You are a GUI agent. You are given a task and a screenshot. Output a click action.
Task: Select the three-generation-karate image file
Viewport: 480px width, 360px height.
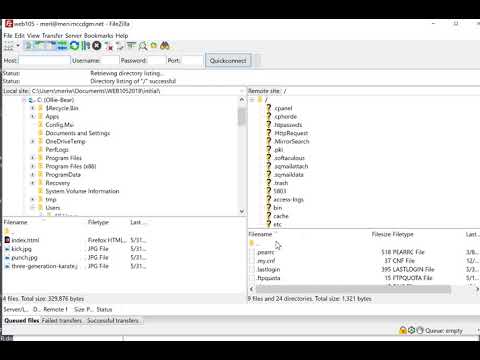(45, 266)
